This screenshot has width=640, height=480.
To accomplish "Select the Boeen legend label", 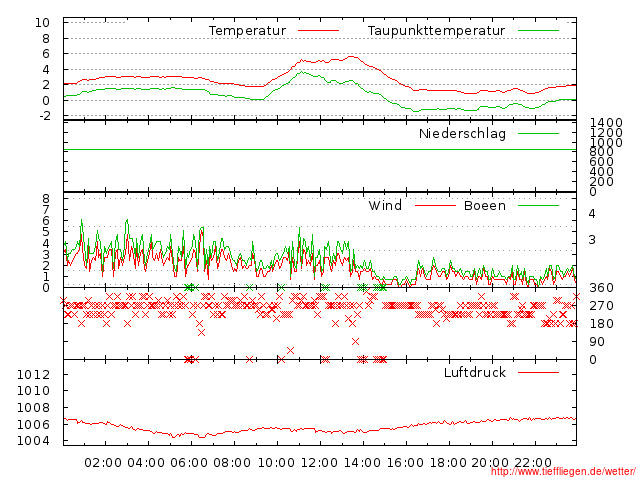I will pos(485,206).
